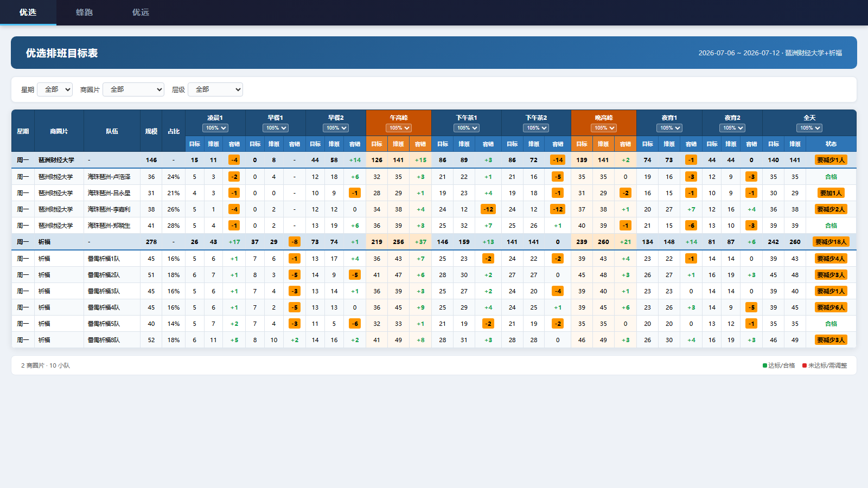This screenshot has width=868, height=488.
Task: Select the 海珠琶洲-卢浩泽 team name
Action: coord(109,177)
